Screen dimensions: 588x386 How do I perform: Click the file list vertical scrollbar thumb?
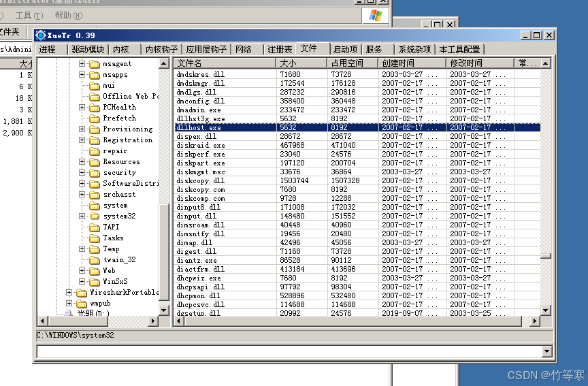pos(546,256)
